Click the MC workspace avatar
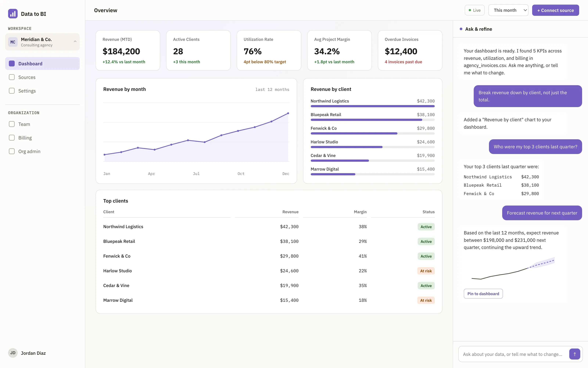The height and width of the screenshot is (368, 588). coord(13,42)
